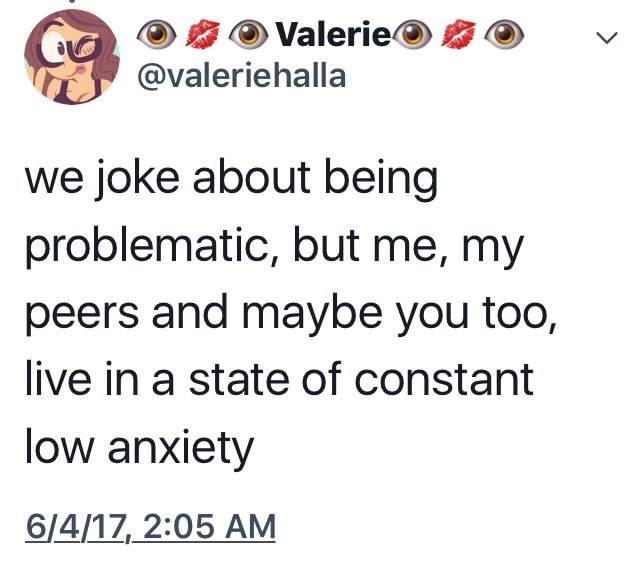This screenshot has height=564, width=640.
Task: Visit the @valeriehalla handle link
Action: coord(246,77)
